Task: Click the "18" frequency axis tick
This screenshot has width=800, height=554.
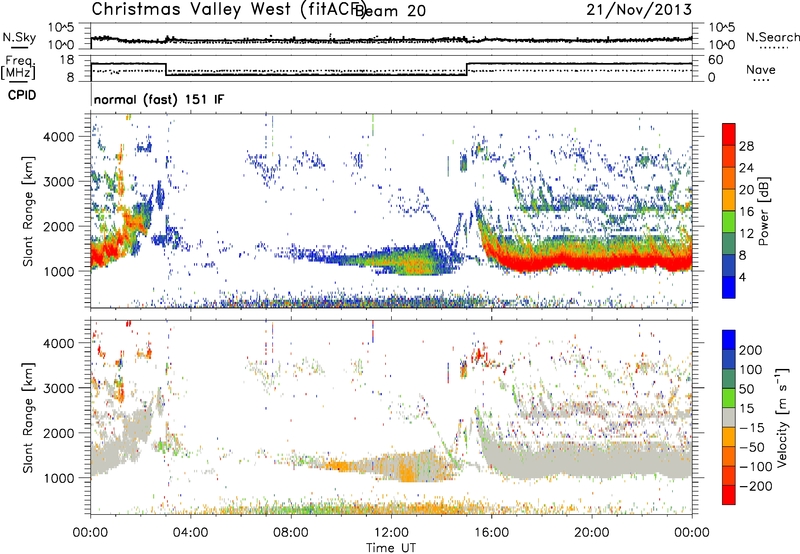Action: 66,60
